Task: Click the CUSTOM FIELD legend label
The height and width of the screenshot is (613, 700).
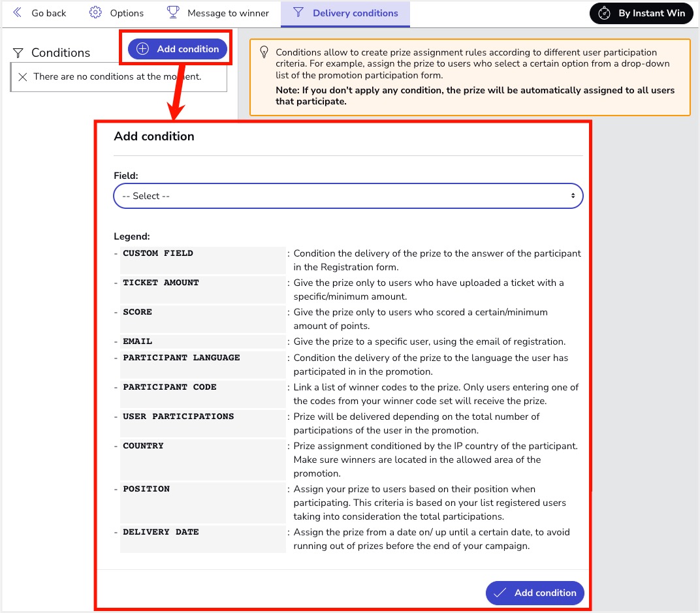Action: pos(158,253)
